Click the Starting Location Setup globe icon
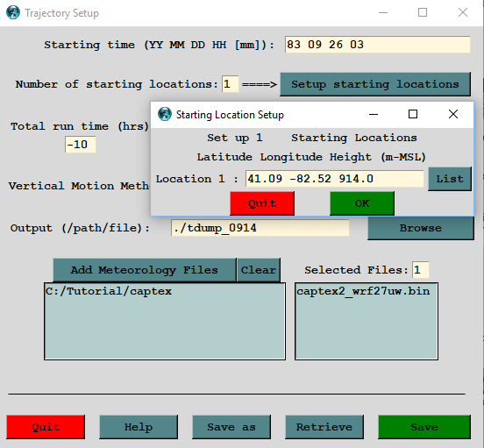Screen dimensions: 484x448 [165, 115]
